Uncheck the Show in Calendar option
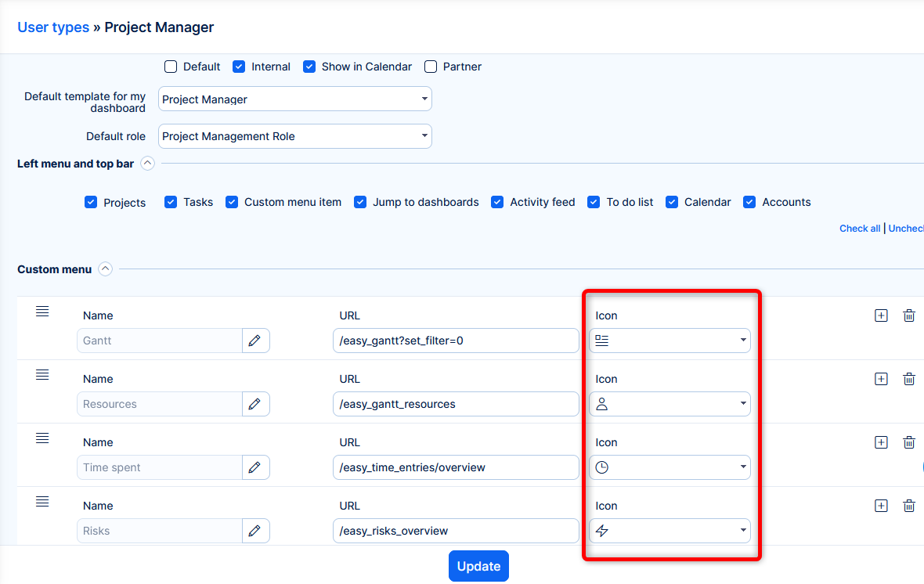The height and width of the screenshot is (584, 924). 309,67
